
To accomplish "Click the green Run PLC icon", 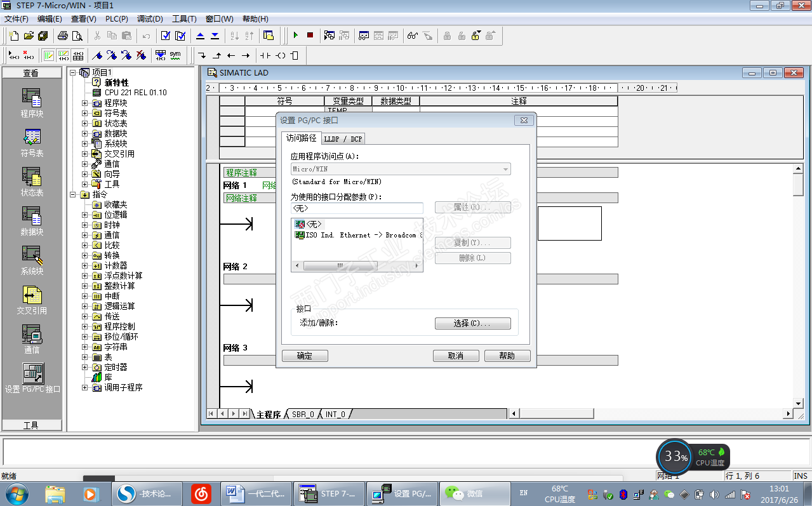I will [295, 36].
